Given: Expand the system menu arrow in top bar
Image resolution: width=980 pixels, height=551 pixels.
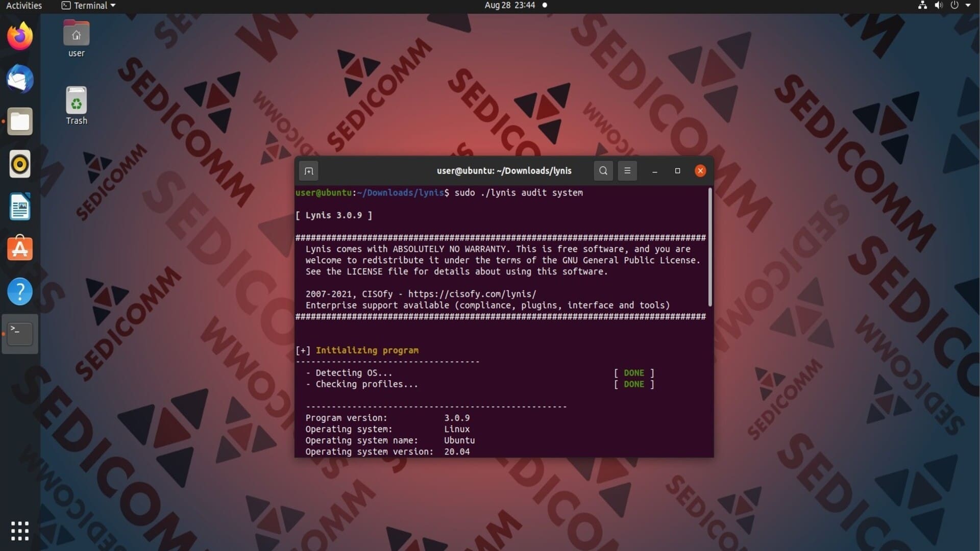Looking at the screenshot, I should (x=968, y=6).
